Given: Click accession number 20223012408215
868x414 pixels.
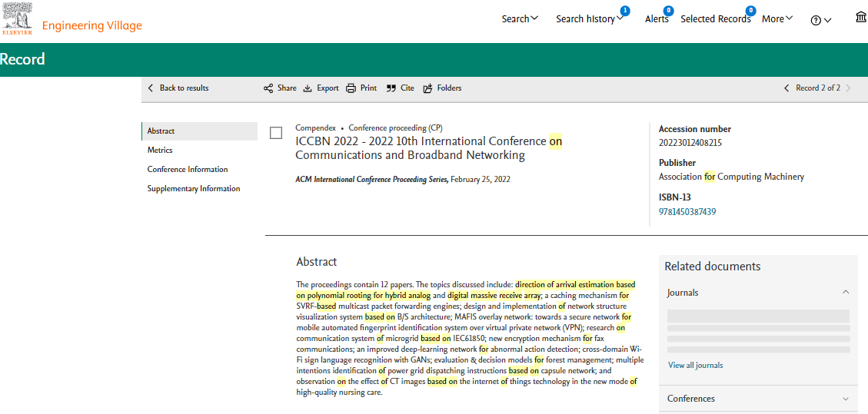Looking at the screenshot, I should click(690, 143).
